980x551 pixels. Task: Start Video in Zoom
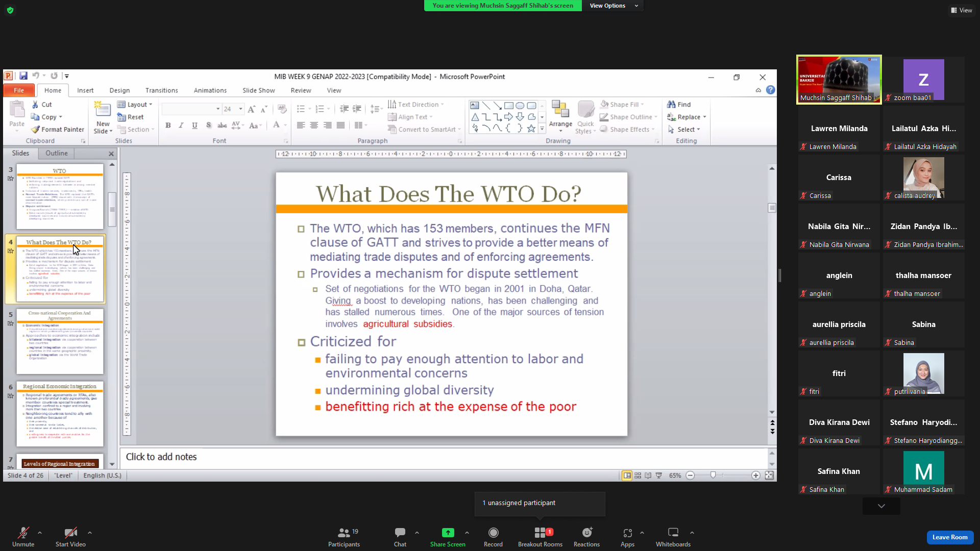point(70,537)
